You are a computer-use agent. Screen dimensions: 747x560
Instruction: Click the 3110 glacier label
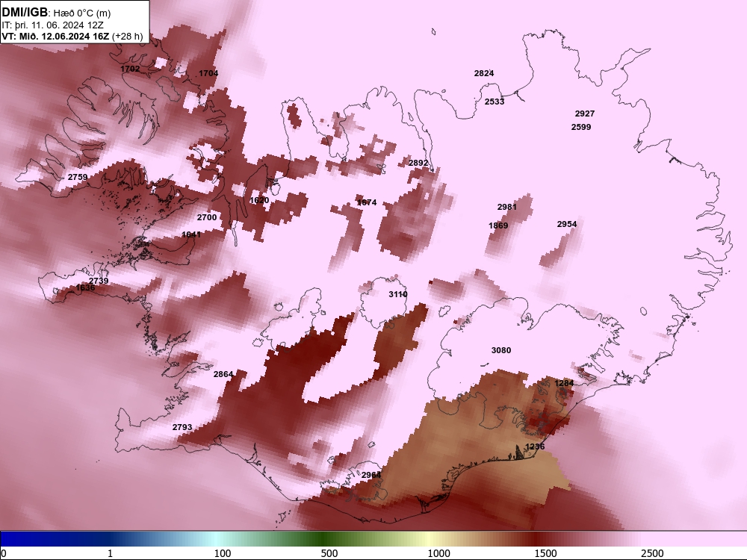tap(398, 295)
